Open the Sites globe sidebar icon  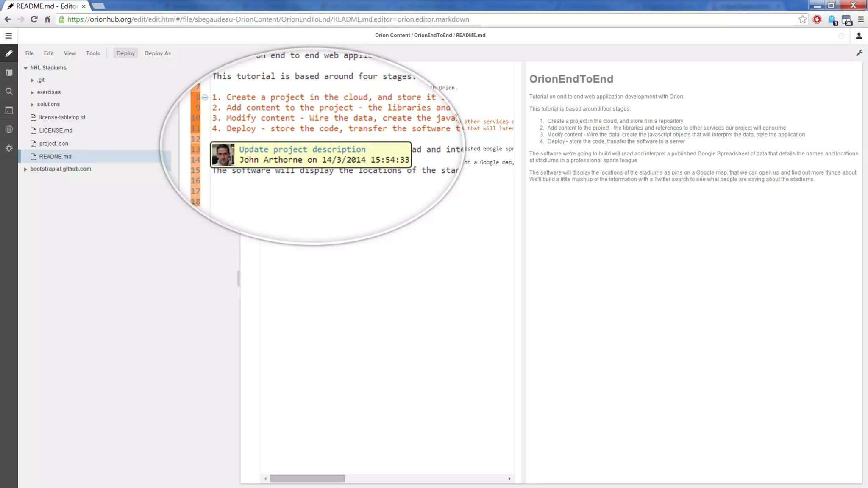click(x=9, y=130)
